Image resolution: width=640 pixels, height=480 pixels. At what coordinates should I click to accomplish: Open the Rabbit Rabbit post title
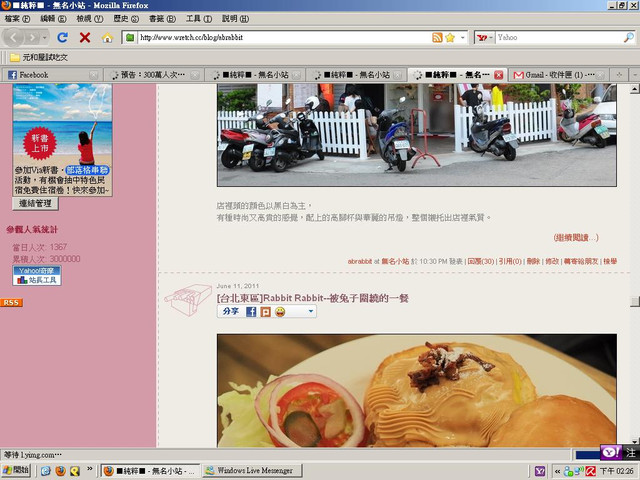tap(312, 298)
